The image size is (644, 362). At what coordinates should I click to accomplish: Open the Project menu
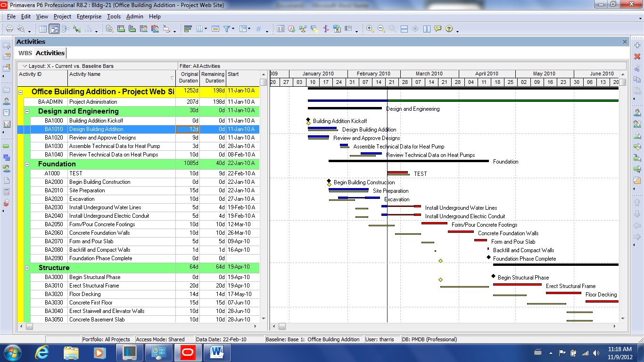click(62, 16)
